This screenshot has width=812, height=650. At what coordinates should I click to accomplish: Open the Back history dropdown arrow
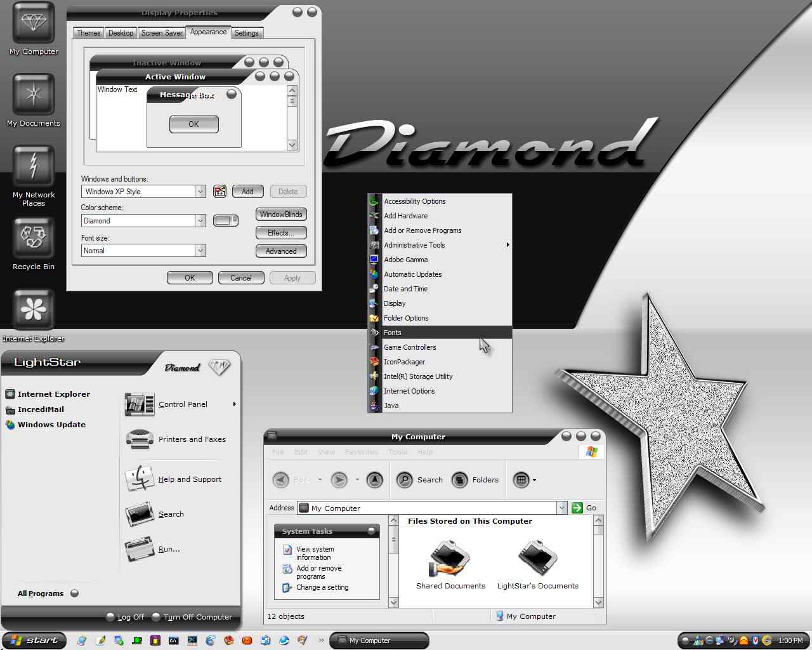[x=320, y=480]
